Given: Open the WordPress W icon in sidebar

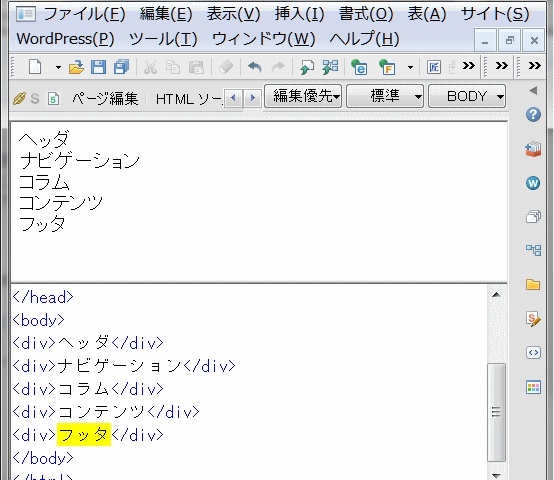Looking at the screenshot, I should [533, 183].
